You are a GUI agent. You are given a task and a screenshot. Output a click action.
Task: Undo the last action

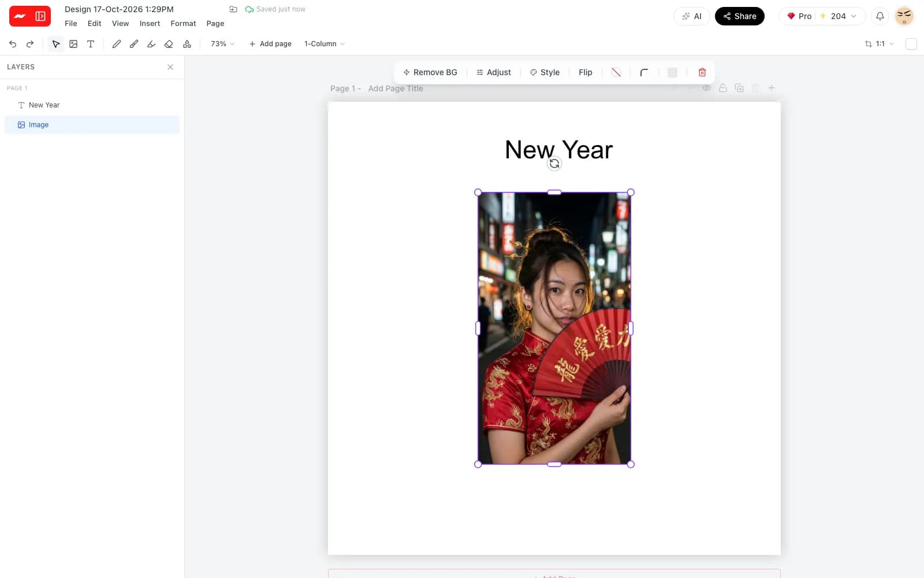click(x=13, y=44)
